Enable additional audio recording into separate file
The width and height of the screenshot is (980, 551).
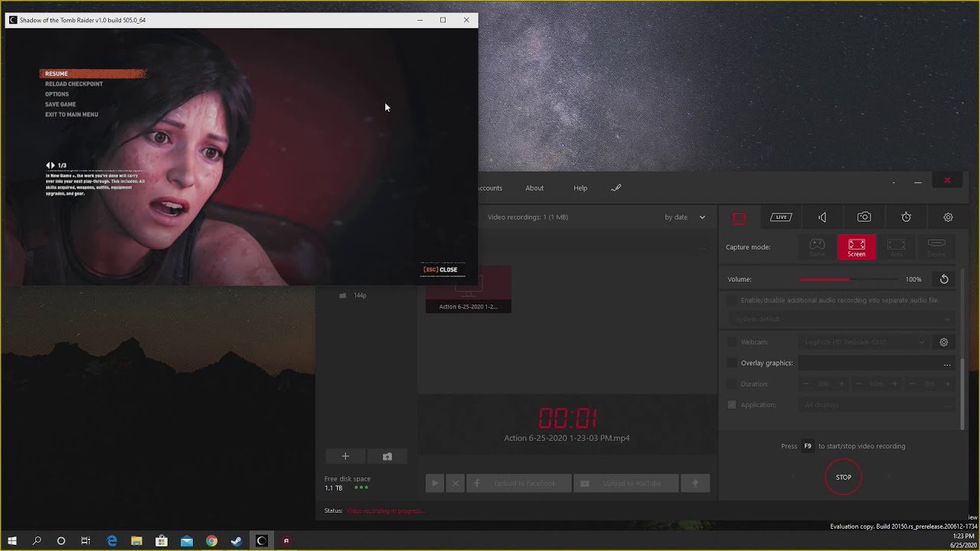[x=732, y=300]
